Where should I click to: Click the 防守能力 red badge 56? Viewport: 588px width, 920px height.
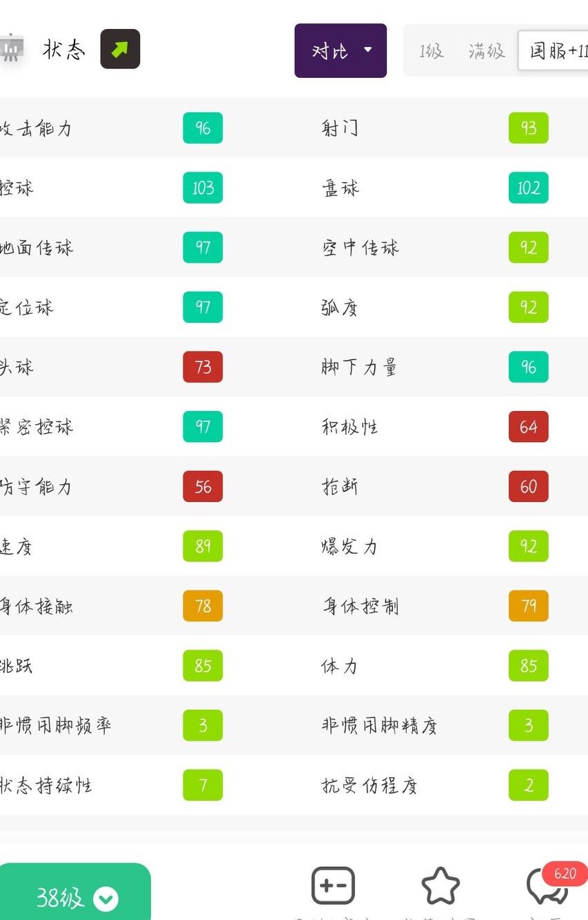pos(203,486)
